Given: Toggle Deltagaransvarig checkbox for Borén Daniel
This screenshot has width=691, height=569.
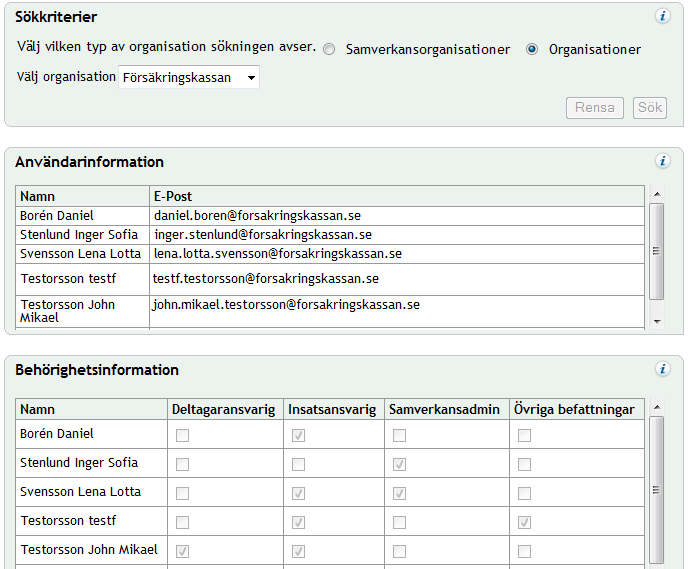Looking at the screenshot, I should click(182, 435).
